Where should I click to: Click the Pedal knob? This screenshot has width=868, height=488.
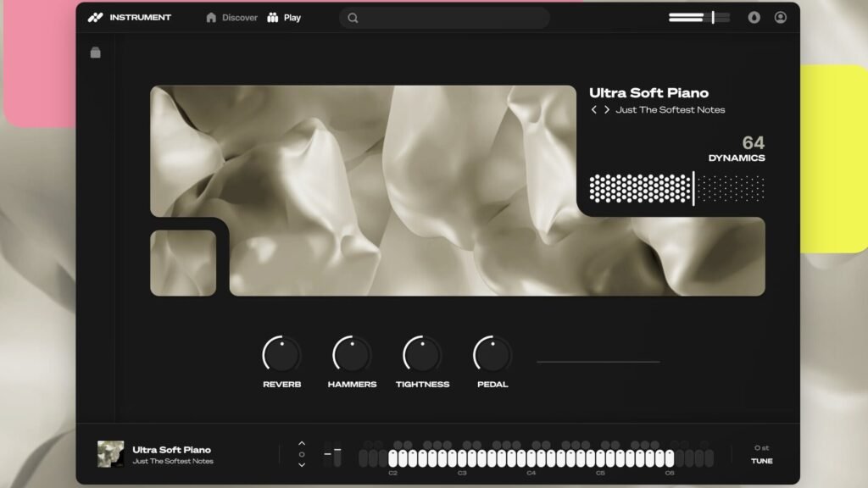tap(492, 354)
